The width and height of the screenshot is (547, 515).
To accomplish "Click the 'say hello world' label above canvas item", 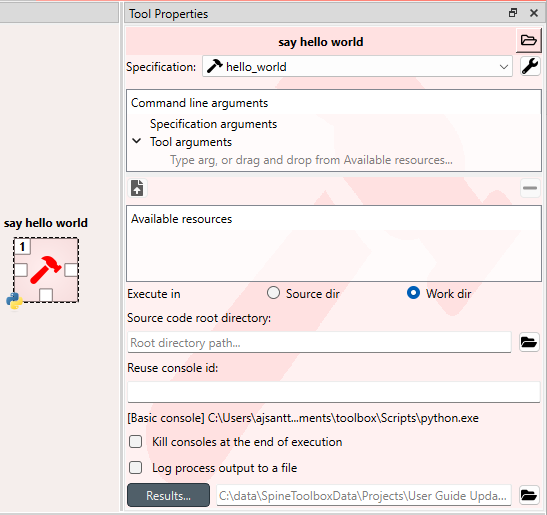I will (x=46, y=223).
